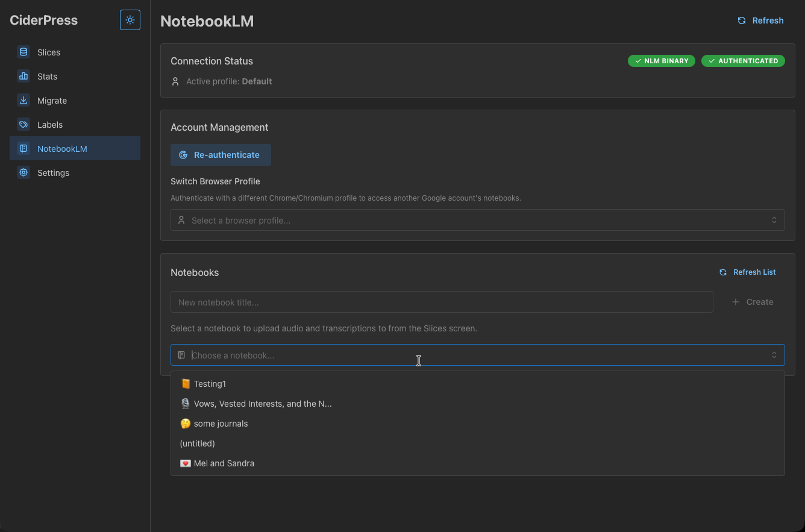Screen dimensions: 805x532
Task: Click the New notebook title field
Action: [441, 302]
